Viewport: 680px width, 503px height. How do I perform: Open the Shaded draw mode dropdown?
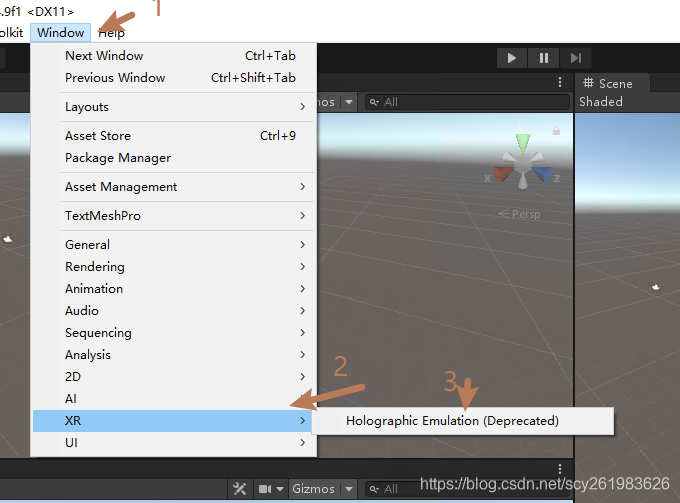coord(601,101)
